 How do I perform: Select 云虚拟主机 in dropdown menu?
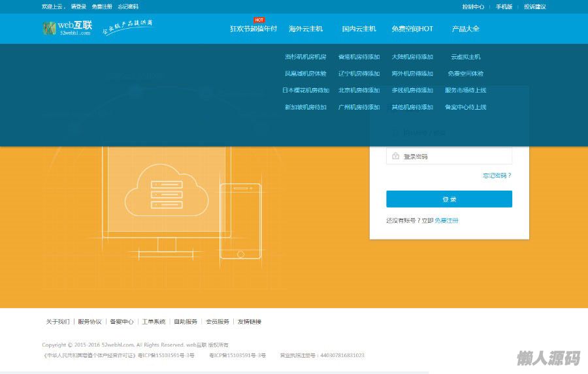(x=466, y=57)
